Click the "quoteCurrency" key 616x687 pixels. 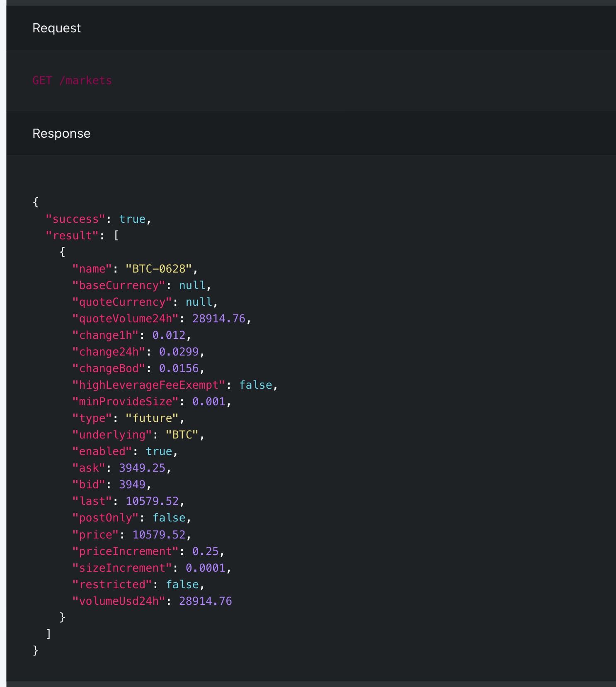click(122, 302)
